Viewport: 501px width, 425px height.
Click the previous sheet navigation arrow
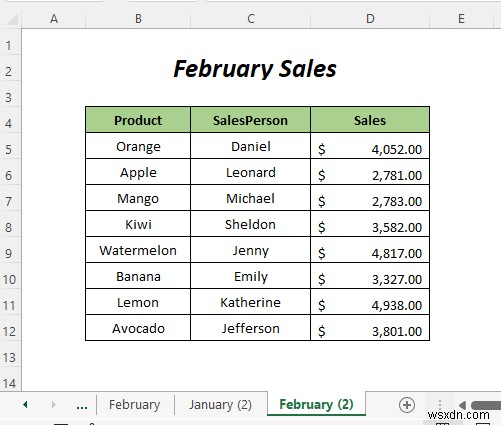click(x=25, y=405)
